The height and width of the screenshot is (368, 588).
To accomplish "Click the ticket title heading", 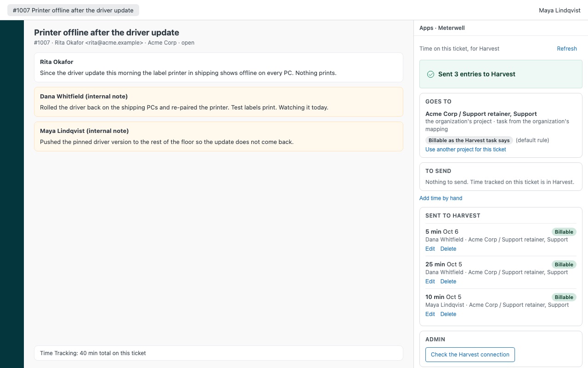I will coord(107,33).
